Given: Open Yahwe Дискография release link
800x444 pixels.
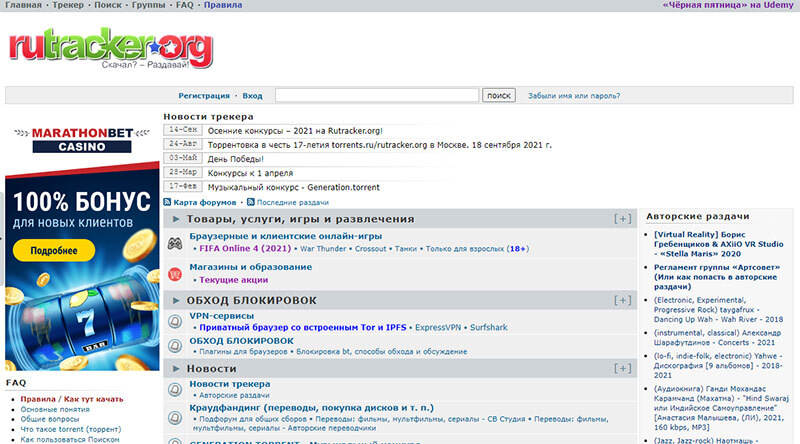Looking at the screenshot, I should (718, 365).
